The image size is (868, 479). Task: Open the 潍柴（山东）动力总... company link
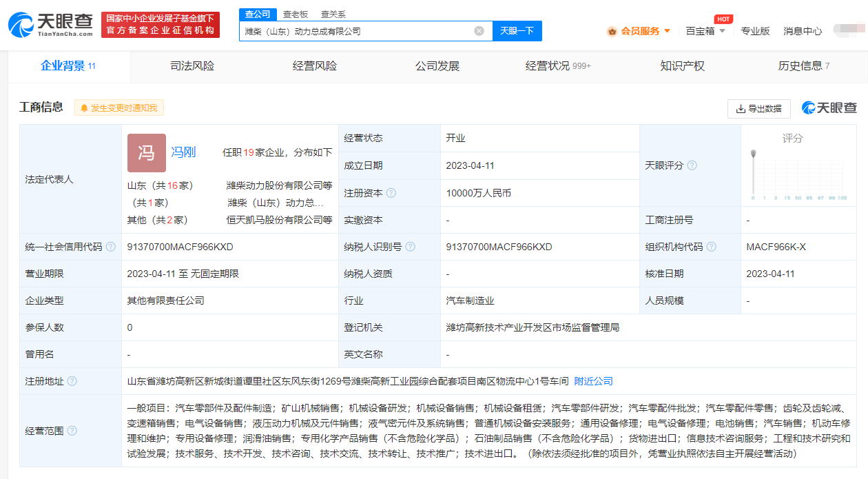(x=276, y=203)
